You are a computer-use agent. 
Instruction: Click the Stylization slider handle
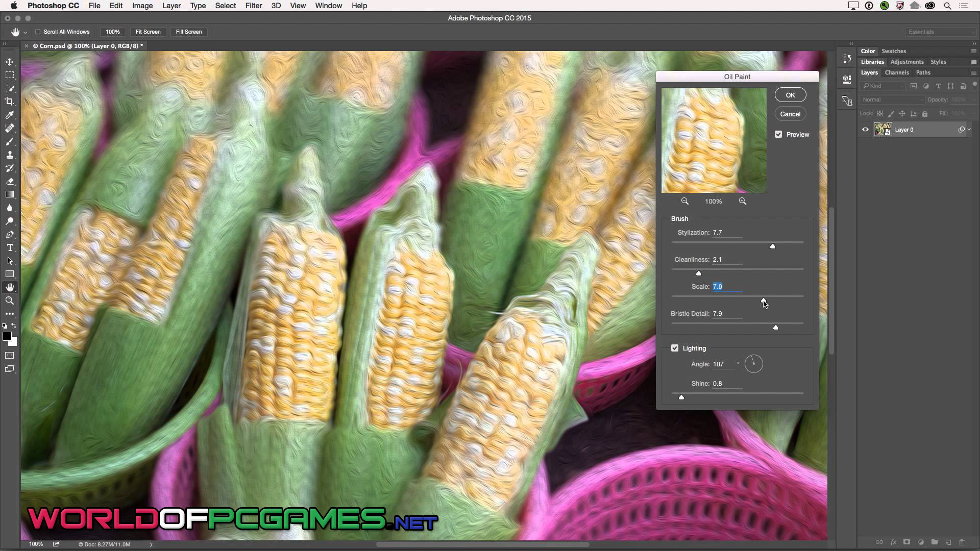point(773,246)
